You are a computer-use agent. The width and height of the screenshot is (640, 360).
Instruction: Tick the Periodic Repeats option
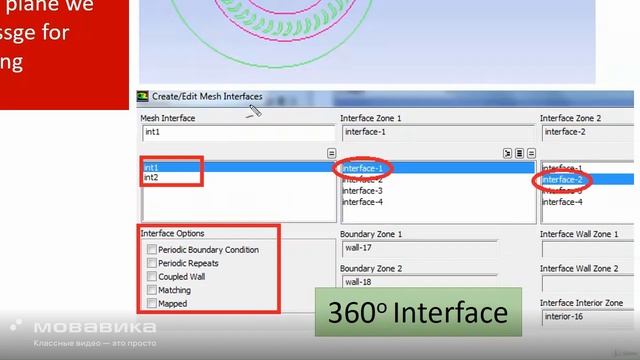[x=151, y=263]
